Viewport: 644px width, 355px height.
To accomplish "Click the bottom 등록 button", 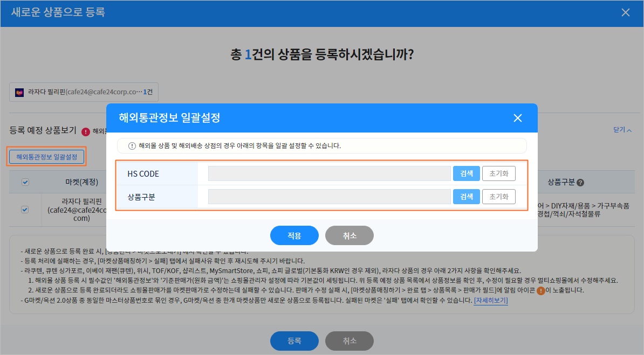I will [294, 341].
